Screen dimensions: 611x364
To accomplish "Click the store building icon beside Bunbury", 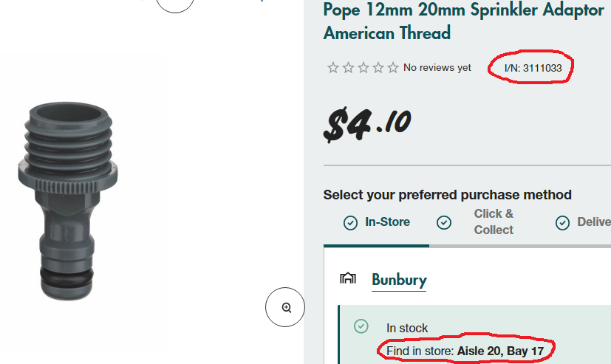I will (x=347, y=278).
